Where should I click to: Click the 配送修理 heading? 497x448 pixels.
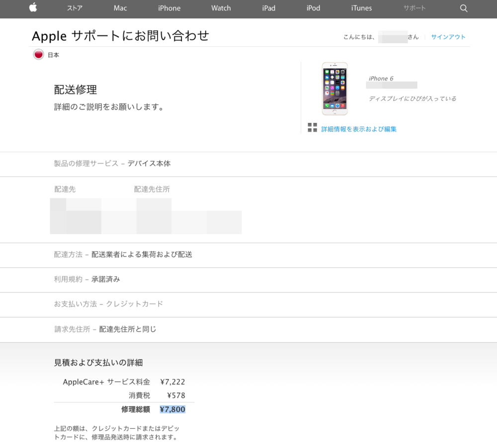point(76,90)
